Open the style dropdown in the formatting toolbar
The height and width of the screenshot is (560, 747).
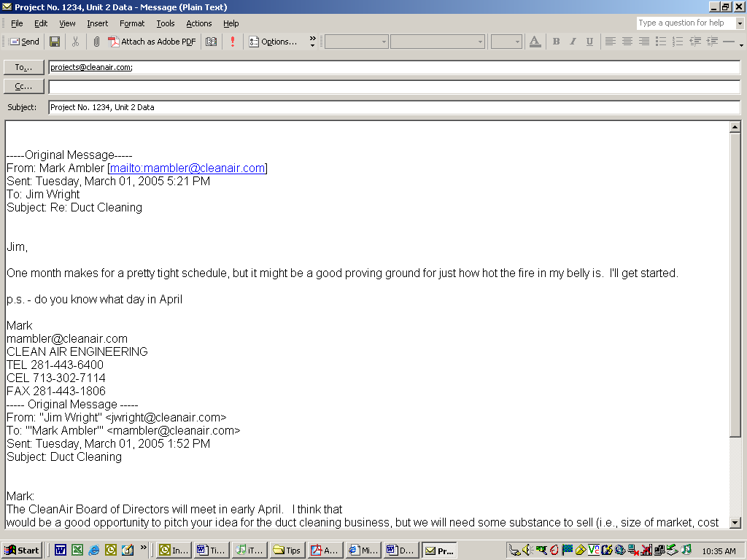pyautogui.click(x=356, y=42)
